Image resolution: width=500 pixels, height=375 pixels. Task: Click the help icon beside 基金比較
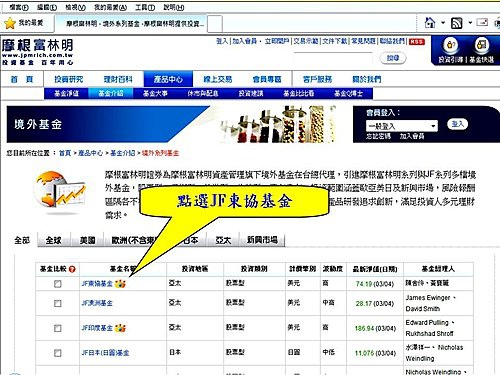[x=72, y=269]
